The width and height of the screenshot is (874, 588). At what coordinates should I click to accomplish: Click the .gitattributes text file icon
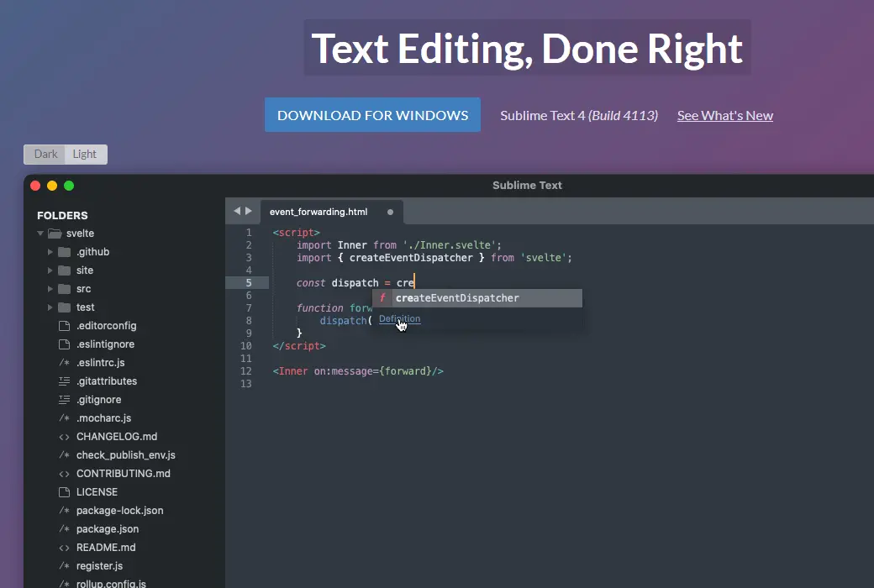(x=65, y=381)
